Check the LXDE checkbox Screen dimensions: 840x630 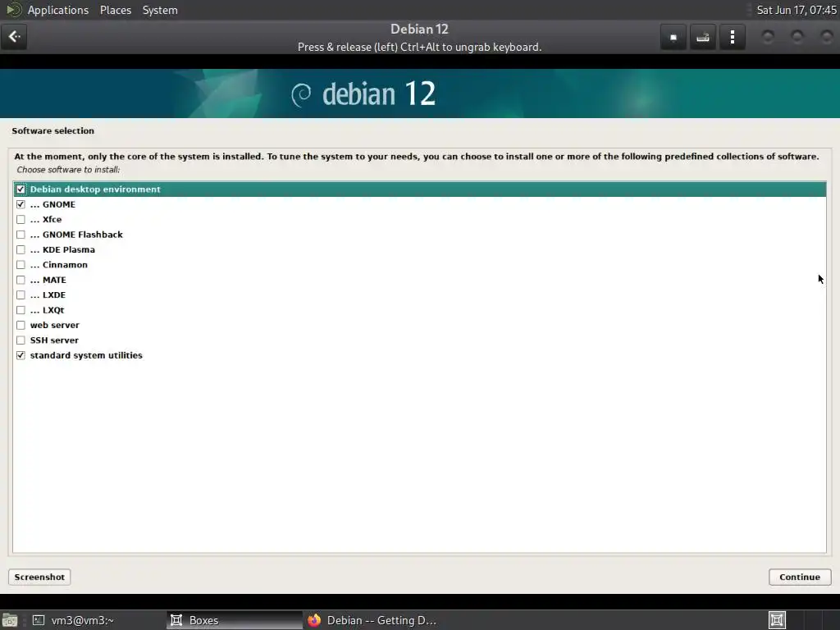point(21,294)
